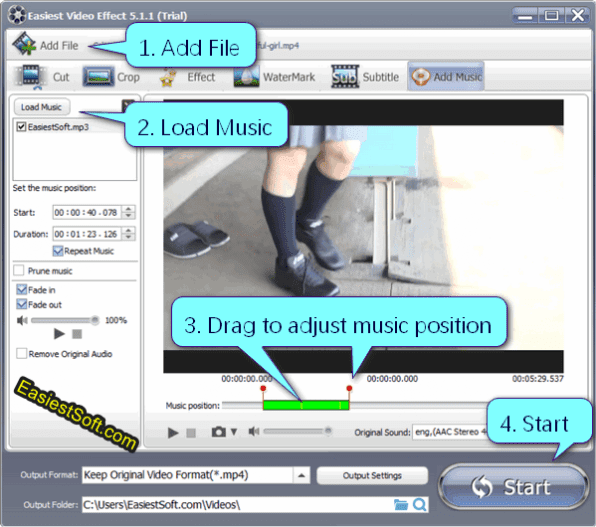Switch to the Crop tab
This screenshot has height=527, width=596.
tap(112, 77)
